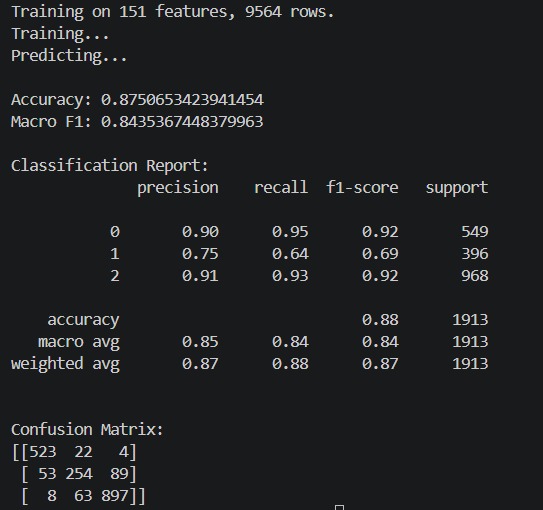Screen dimensions: 543x510
Task: Click the confusion matrix value 63
Action: 83,496
